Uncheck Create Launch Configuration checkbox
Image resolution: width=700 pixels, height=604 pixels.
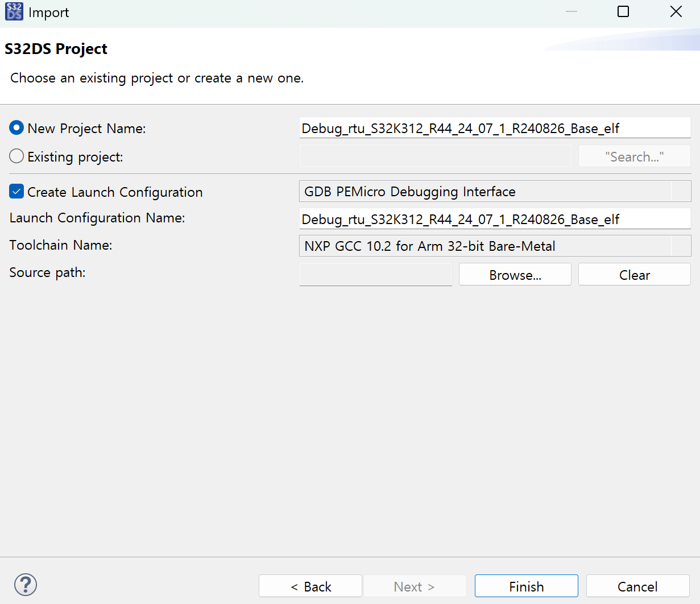tap(16, 192)
